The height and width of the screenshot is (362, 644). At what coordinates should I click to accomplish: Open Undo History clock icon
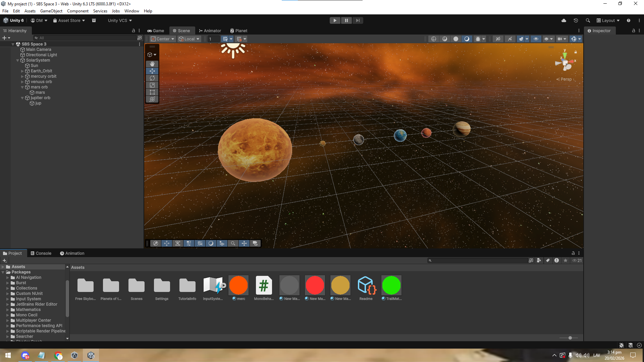coord(576,20)
